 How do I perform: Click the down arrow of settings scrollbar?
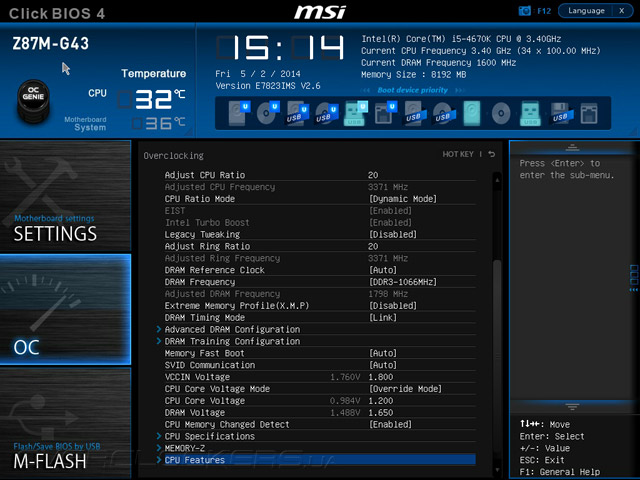(x=497, y=470)
